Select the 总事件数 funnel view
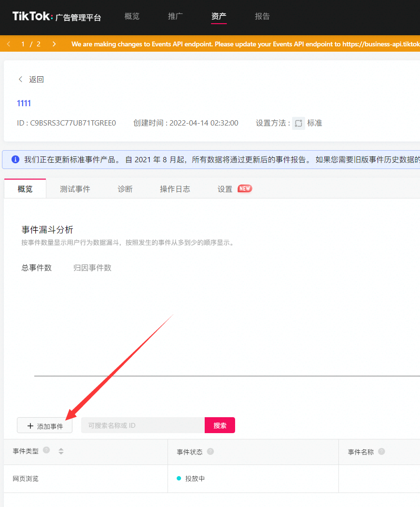The width and height of the screenshot is (420, 507). tap(37, 268)
